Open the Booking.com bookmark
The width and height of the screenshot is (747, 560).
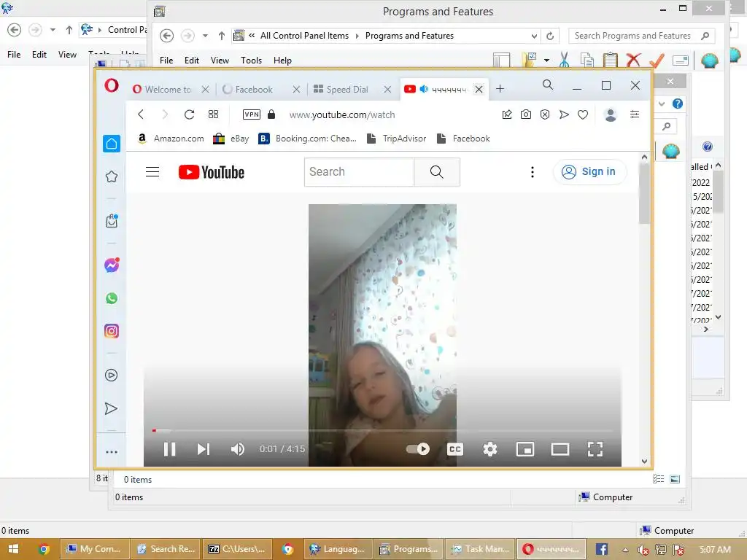(x=307, y=139)
